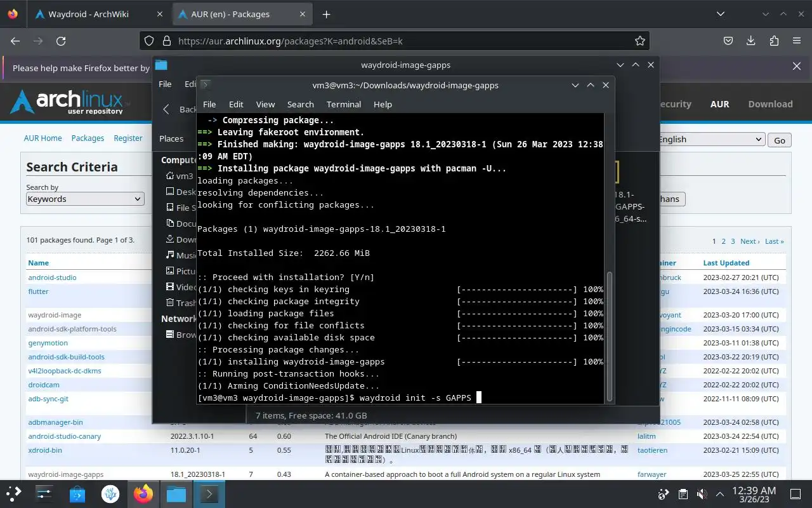
Task: Click the site security padlock icon
Action: coord(167,41)
